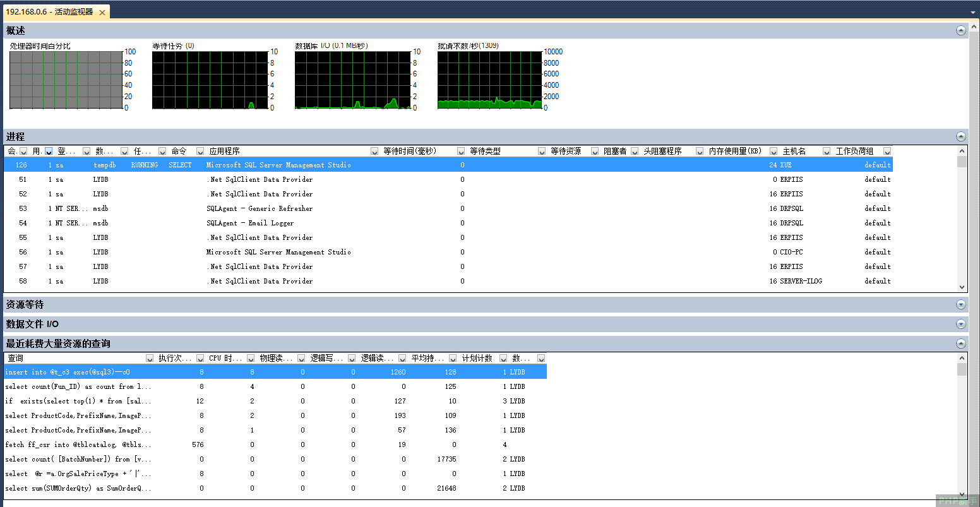Viewport: 980px width, 507px height.
Task: Open the filter dropdown for the 会话 column
Action: click(23, 152)
